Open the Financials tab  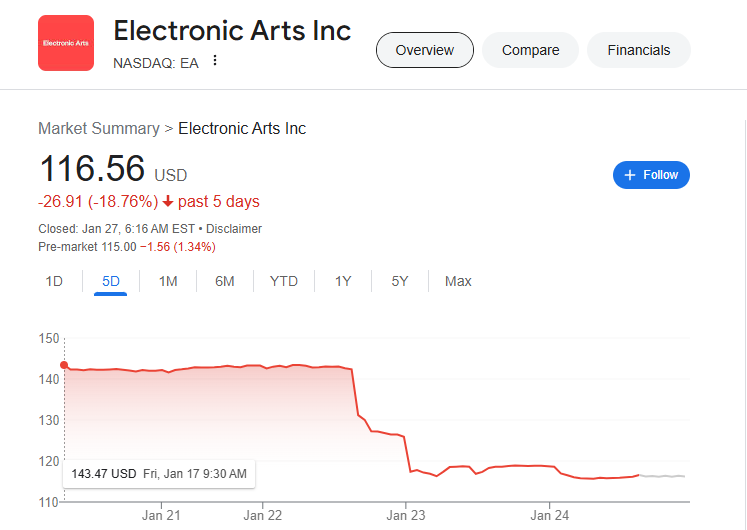click(638, 50)
